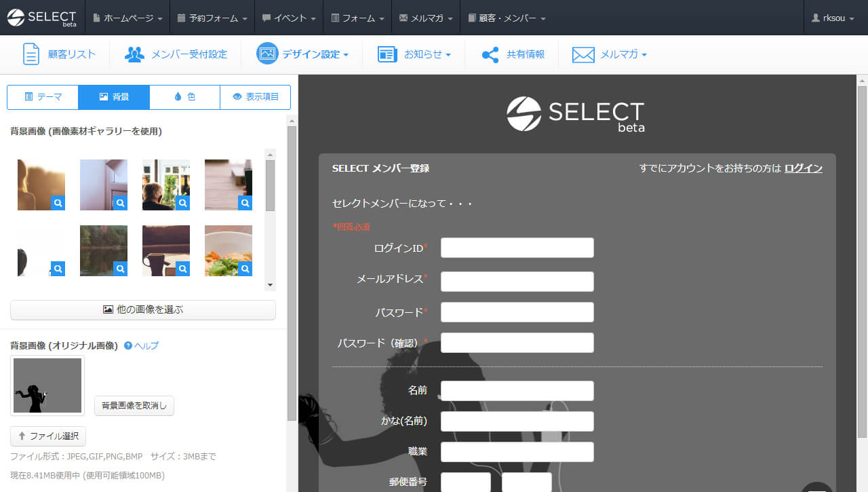Image resolution: width=868 pixels, height=492 pixels.
Task: Click the ログイン link in the form
Action: pos(803,168)
